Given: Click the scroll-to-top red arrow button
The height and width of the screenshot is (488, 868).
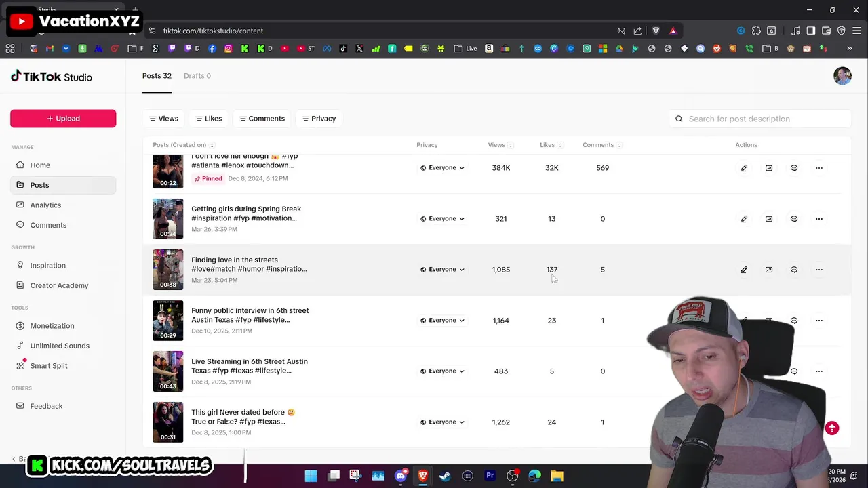Looking at the screenshot, I should point(832,428).
